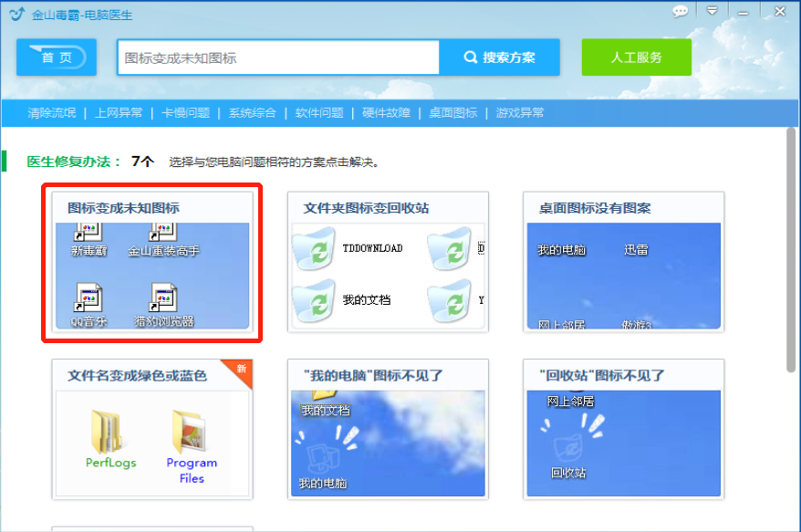
Task: Click the Kingsoft bird logo icon
Action: tap(16, 14)
